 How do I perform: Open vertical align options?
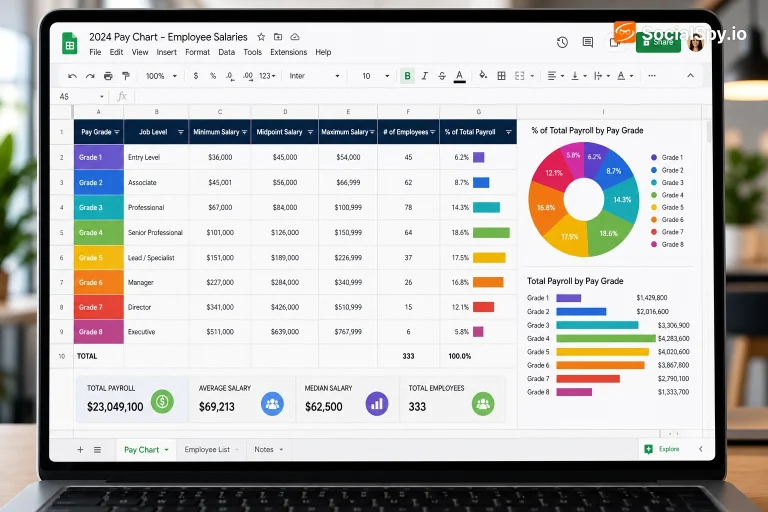click(x=578, y=76)
